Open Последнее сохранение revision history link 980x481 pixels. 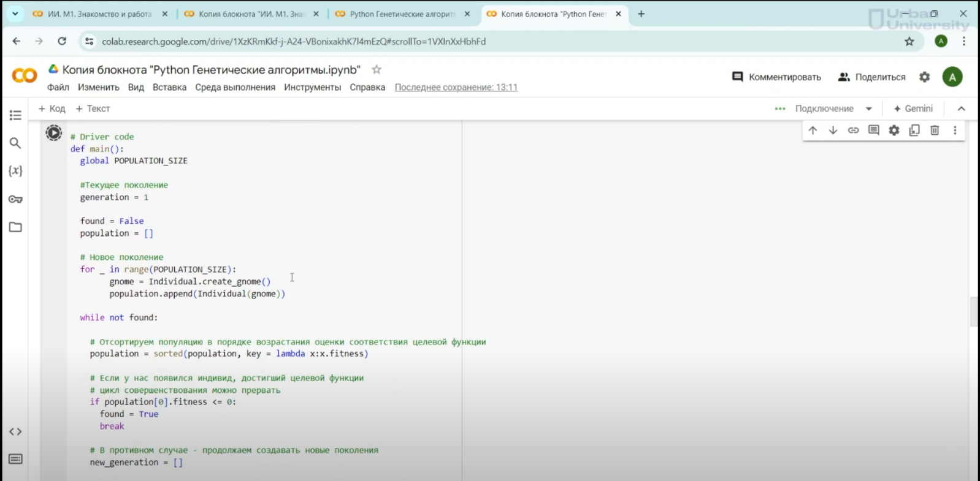(x=456, y=87)
